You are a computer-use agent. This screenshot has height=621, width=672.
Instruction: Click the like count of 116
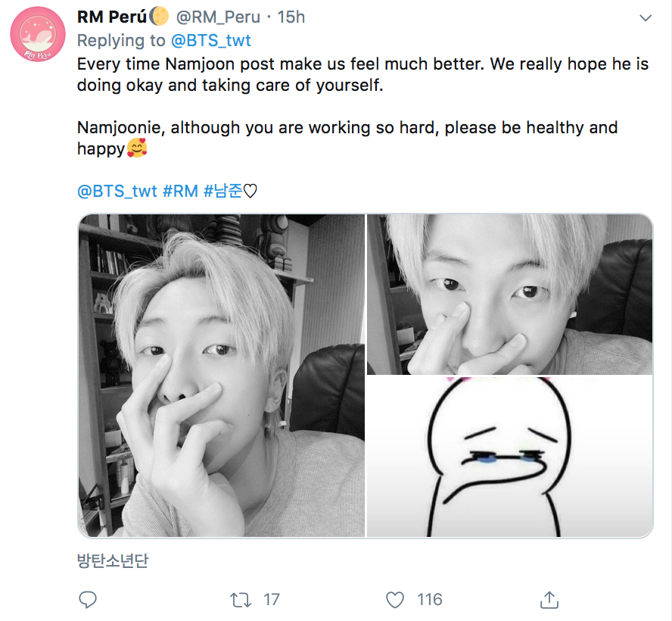429,600
